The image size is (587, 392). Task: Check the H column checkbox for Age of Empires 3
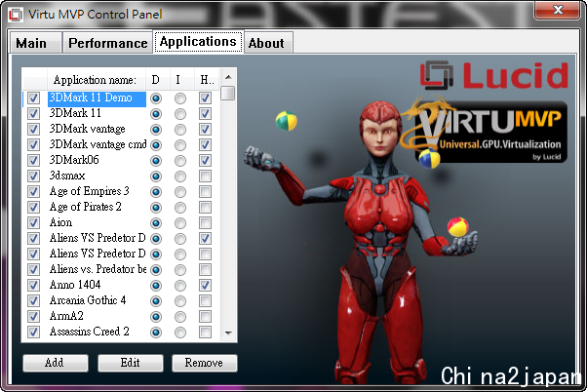tap(205, 192)
